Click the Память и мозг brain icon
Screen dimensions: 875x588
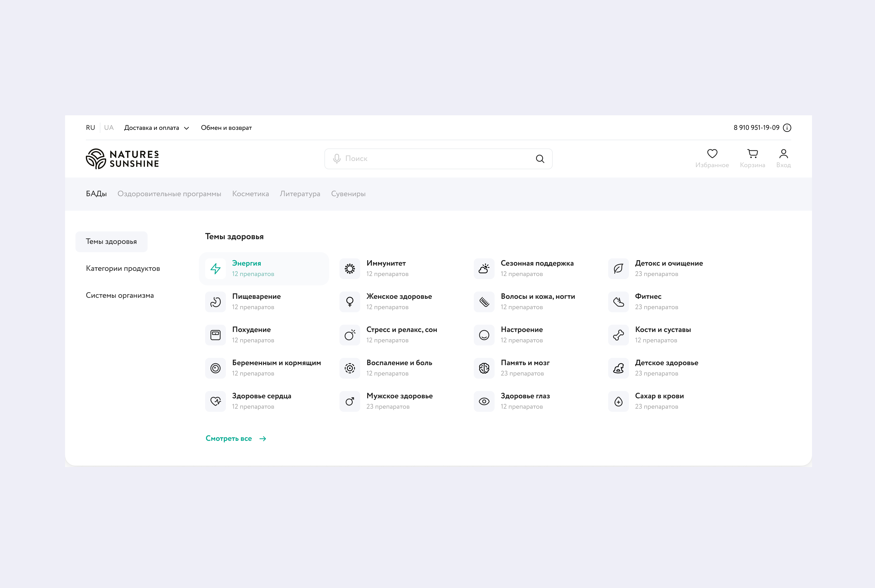point(484,368)
